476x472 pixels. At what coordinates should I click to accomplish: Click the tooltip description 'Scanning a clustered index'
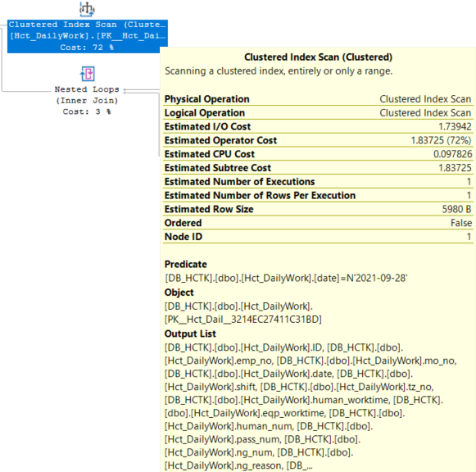(x=279, y=71)
